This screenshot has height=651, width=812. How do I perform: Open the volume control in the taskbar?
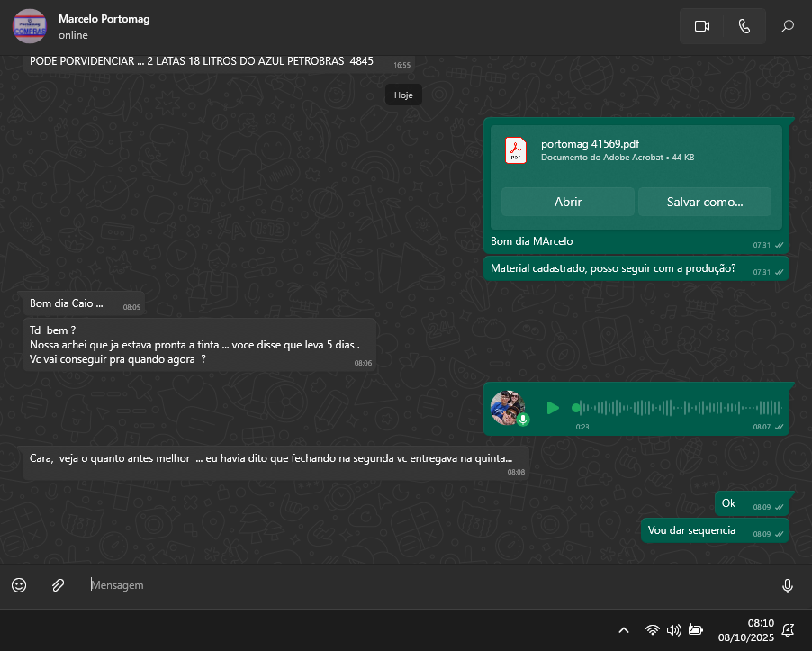point(673,630)
